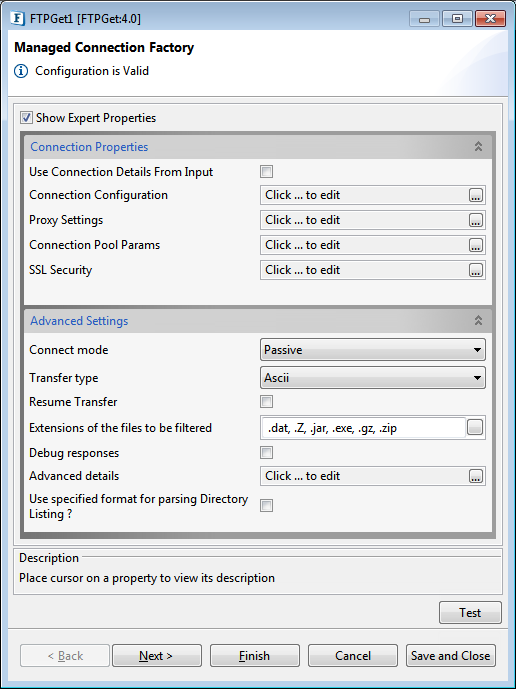Screen dimensions: 516x689
Task: Click the Configuration is Valid info icon
Action: click(x=21, y=71)
